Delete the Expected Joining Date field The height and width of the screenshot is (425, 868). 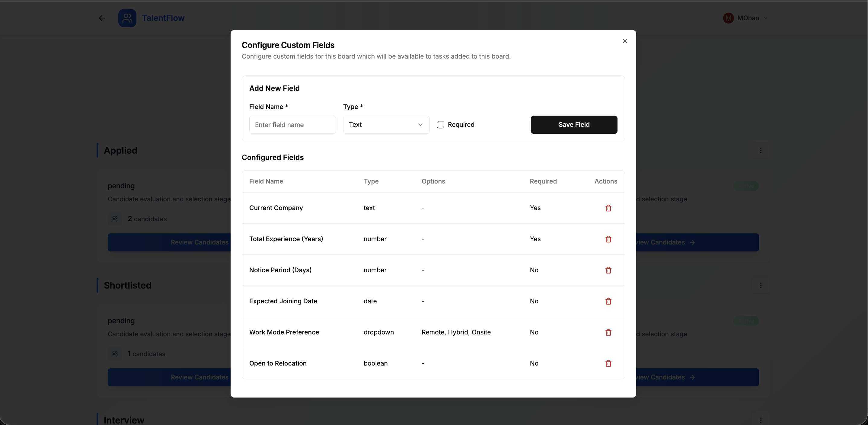[608, 301]
